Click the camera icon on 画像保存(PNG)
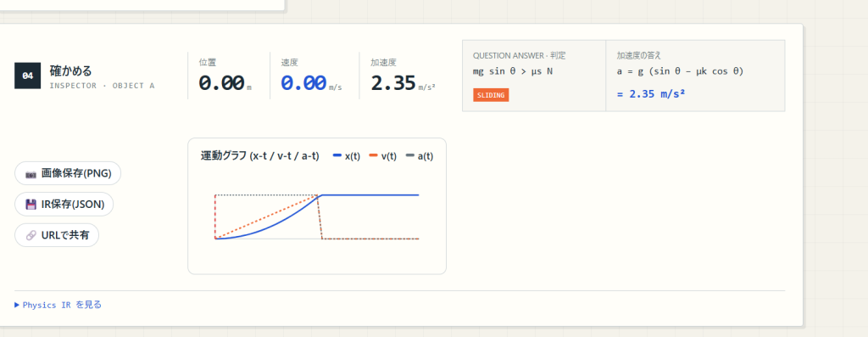This screenshot has width=868, height=337. tap(31, 174)
